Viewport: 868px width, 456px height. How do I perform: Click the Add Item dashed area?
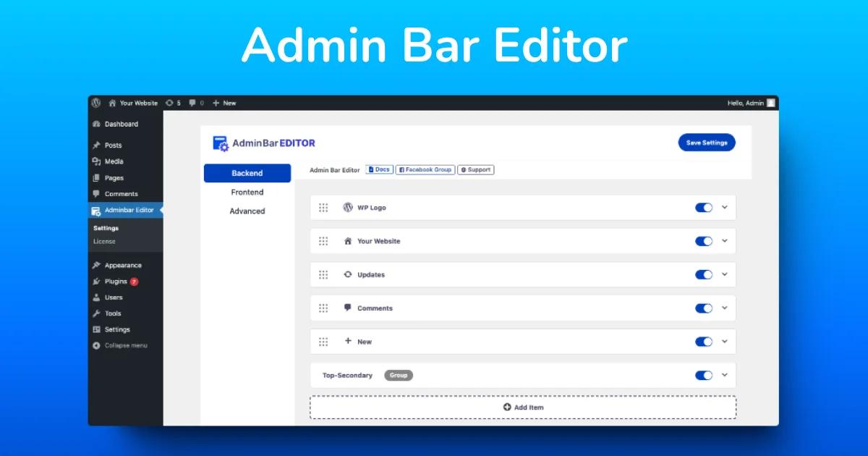[522, 407]
